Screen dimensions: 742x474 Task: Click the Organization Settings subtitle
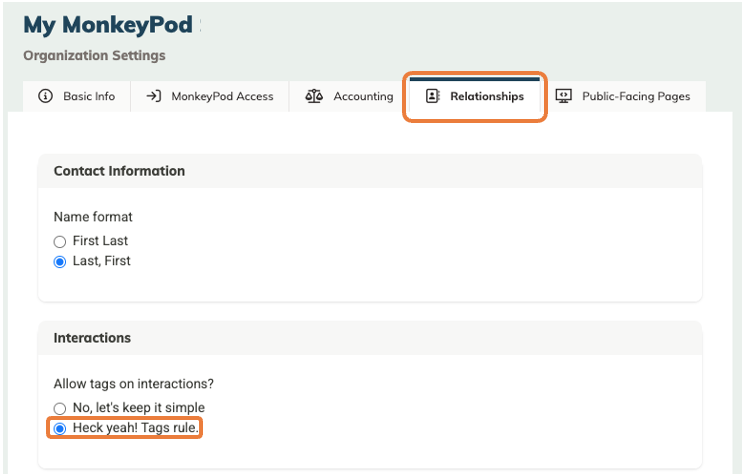click(94, 56)
